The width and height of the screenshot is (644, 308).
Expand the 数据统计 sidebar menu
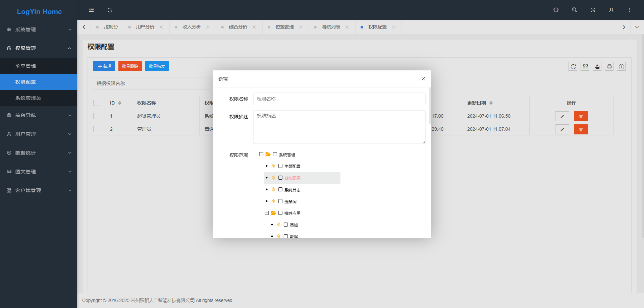pyautogui.click(x=39, y=153)
